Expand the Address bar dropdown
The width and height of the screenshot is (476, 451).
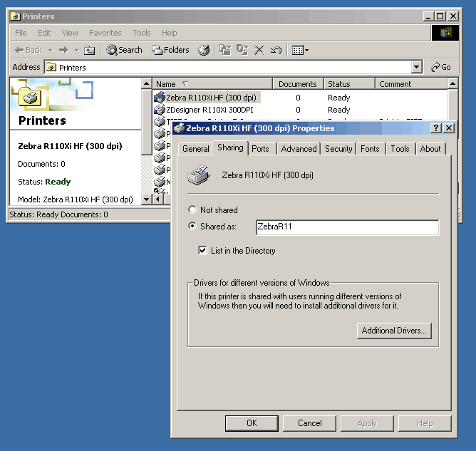click(417, 67)
